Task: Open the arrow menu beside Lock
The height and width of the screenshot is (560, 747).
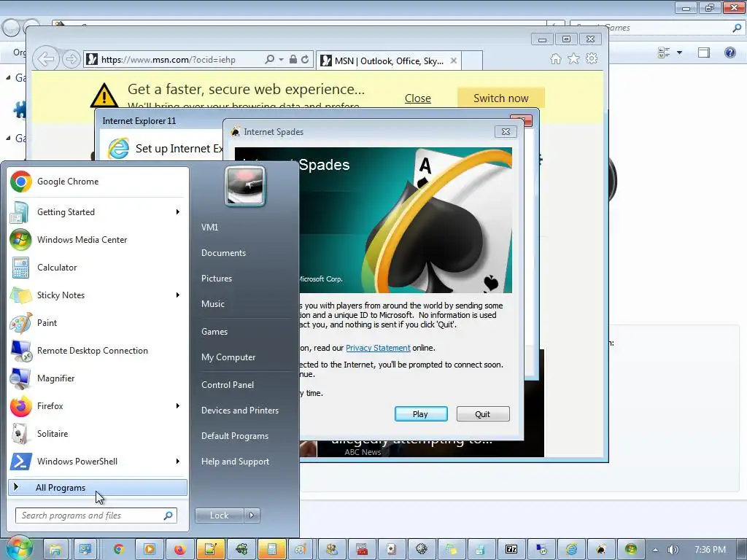Action: click(252, 516)
